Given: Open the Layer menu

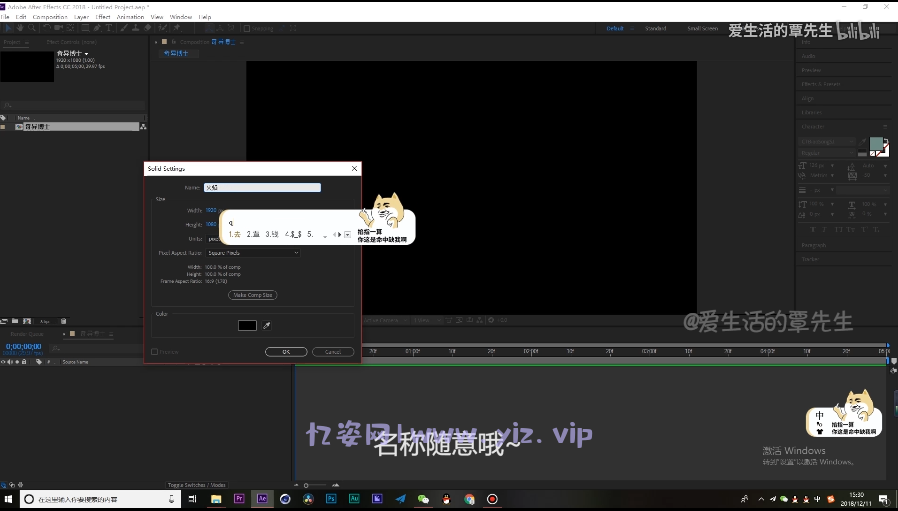Looking at the screenshot, I should [81, 17].
